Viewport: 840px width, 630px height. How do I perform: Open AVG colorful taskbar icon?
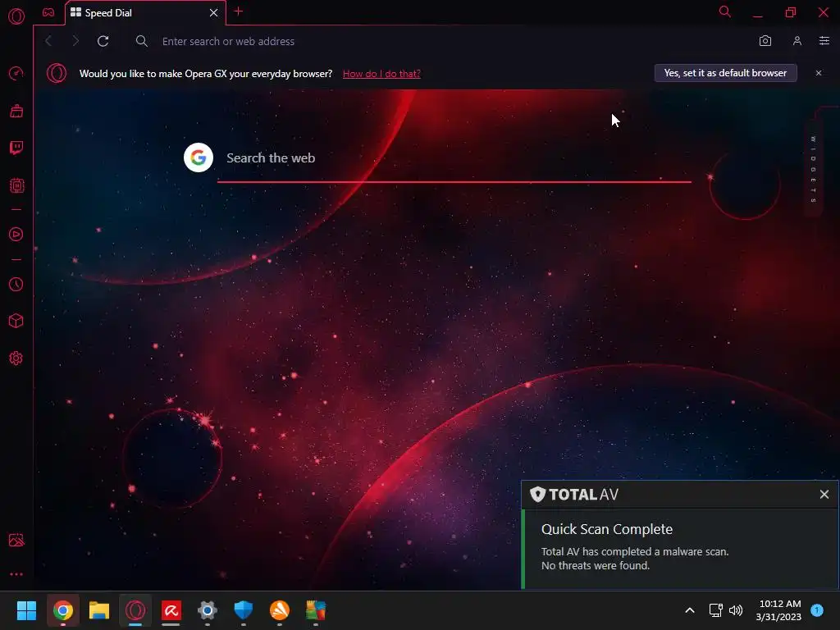(x=316, y=610)
